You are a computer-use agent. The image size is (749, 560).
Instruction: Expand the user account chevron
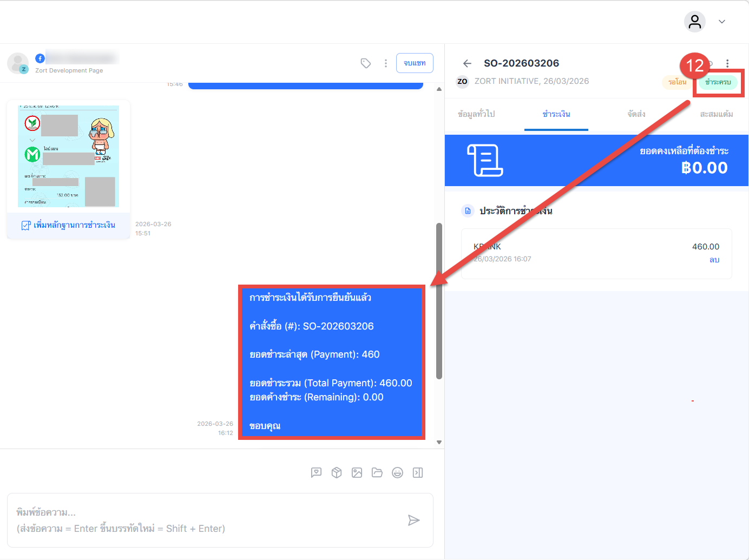tap(721, 22)
